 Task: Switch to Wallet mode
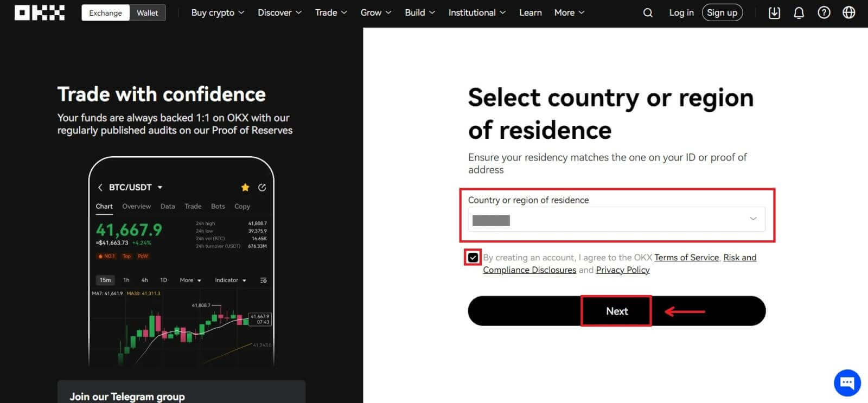[147, 12]
